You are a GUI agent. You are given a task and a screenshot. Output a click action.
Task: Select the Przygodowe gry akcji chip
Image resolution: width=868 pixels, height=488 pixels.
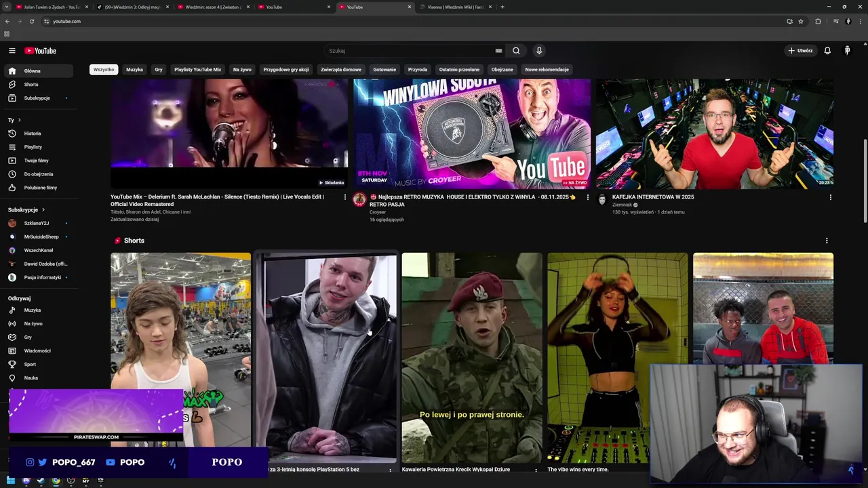click(x=286, y=70)
